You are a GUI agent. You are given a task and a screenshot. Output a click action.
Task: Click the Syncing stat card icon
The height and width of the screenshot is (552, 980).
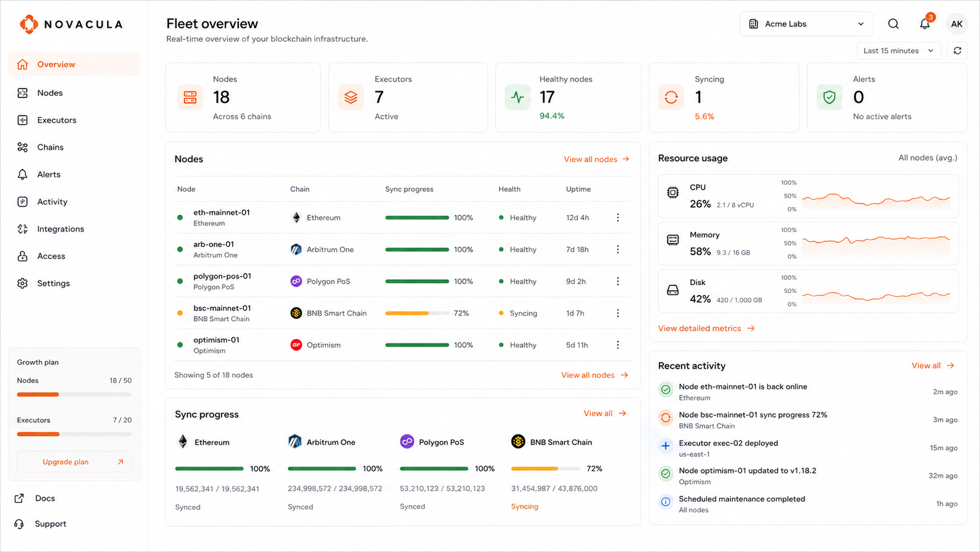[x=671, y=97]
